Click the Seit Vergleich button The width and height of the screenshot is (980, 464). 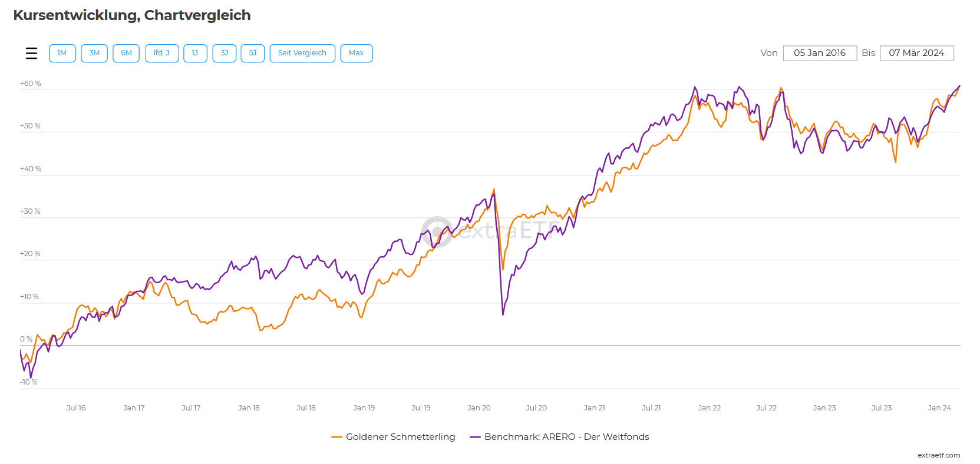click(302, 53)
